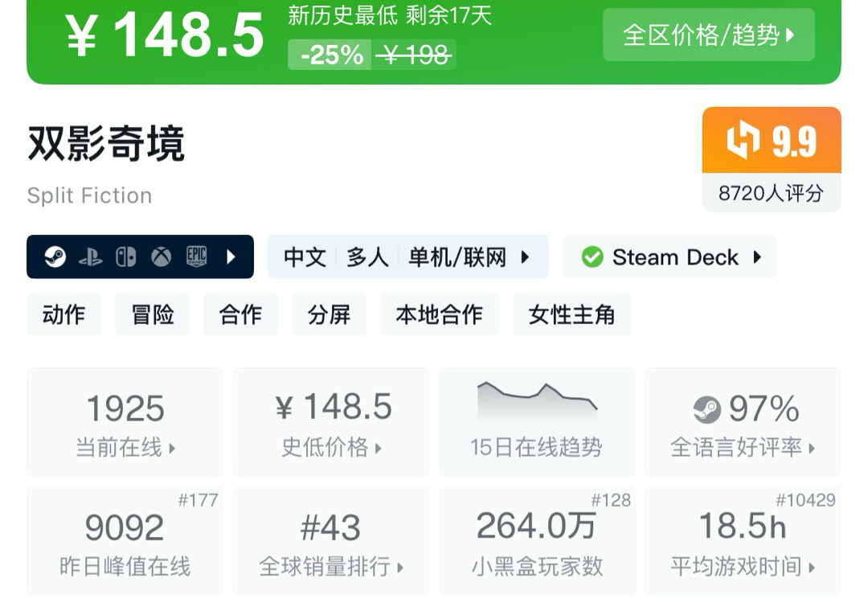Click the Epic Games platform icon
This screenshot has height=603, width=868.
tap(197, 257)
